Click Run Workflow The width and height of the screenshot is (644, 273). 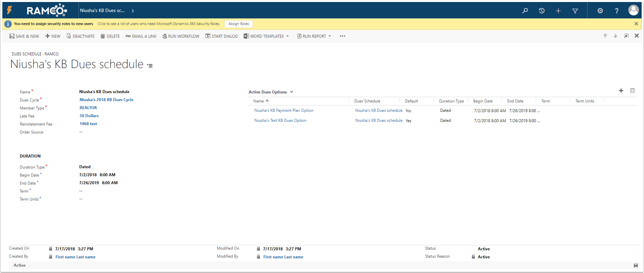point(181,36)
